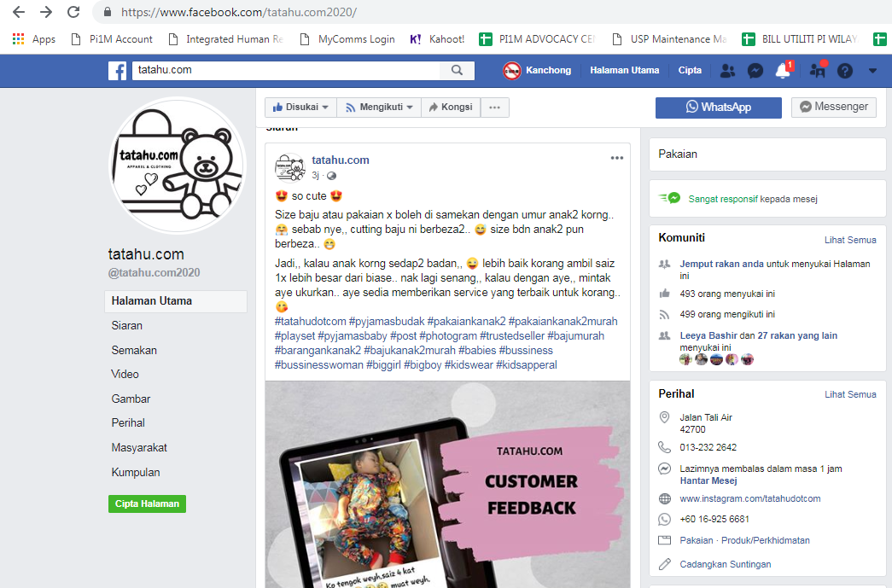Click the WhatsApp contact button

[x=719, y=108]
